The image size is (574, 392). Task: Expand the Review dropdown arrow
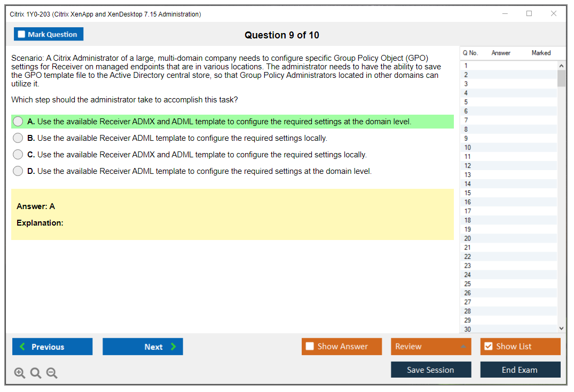pyautogui.click(x=462, y=347)
